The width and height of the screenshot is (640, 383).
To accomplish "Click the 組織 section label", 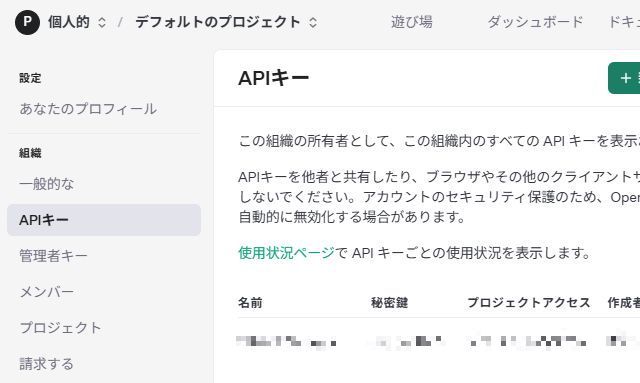I will [30, 153].
